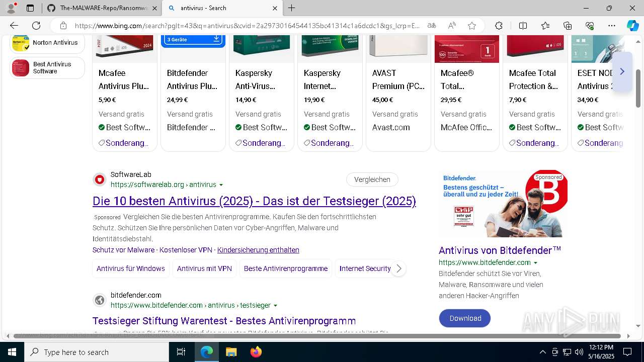The height and width of the screenshot is (362, 644).
Task: Click the address bar URL field
Action: 247,26
